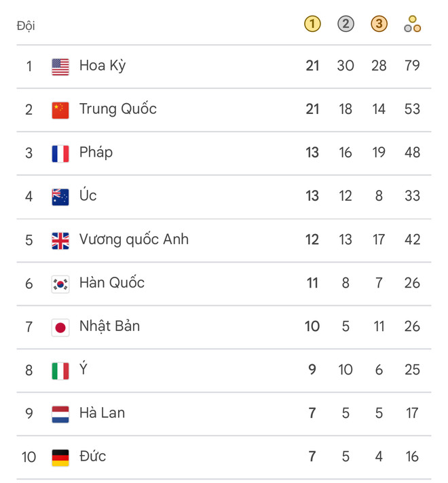The image size is (448, 483).
Task: Select the Vương quốc Anh row name
Action: pyautogui.click(x=134, y=239)
